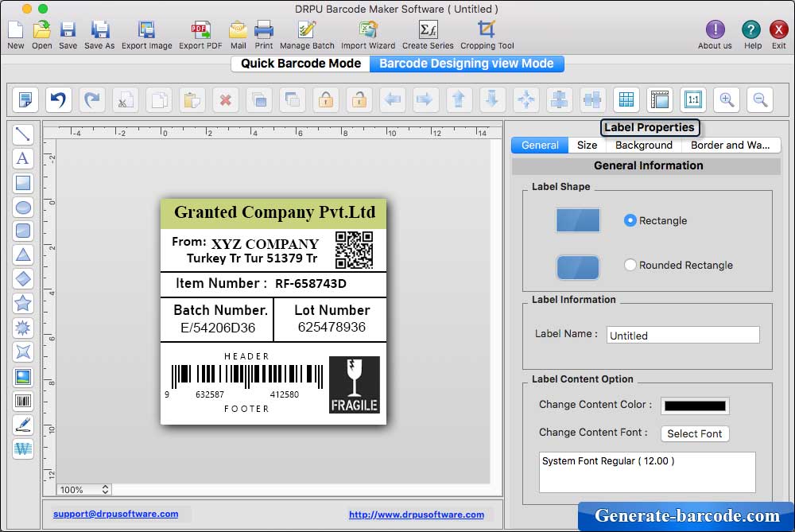This screenshot has height=532, width=795.
Task: Select the Triangle shape tool
Action: pos(23,255)
